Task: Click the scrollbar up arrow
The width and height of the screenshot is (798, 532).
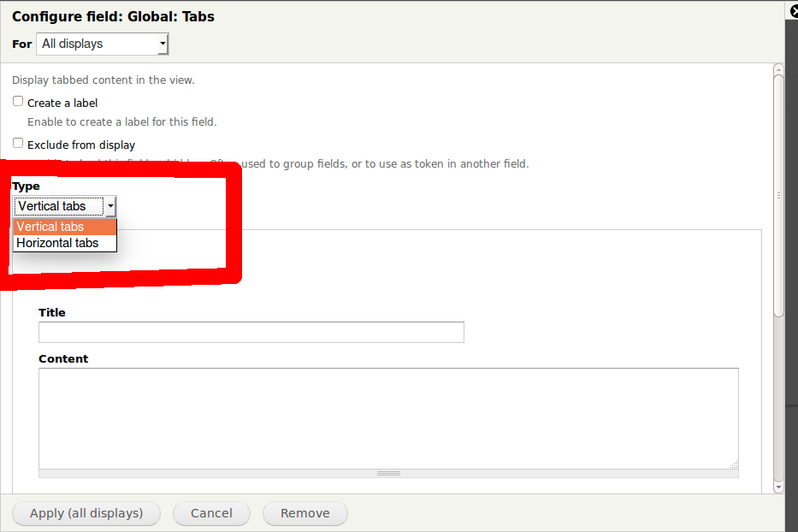Action: coord(778,69)
